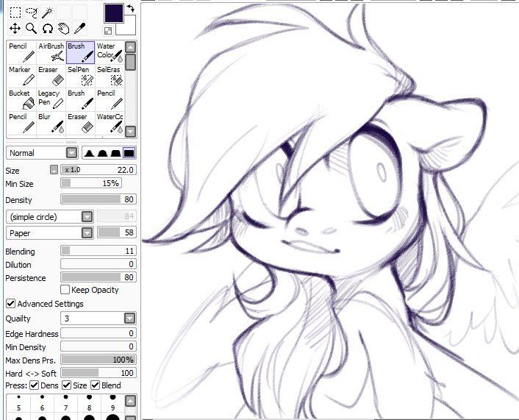Adjust the Paper texture intensity slider at 58

pos(117,232)
